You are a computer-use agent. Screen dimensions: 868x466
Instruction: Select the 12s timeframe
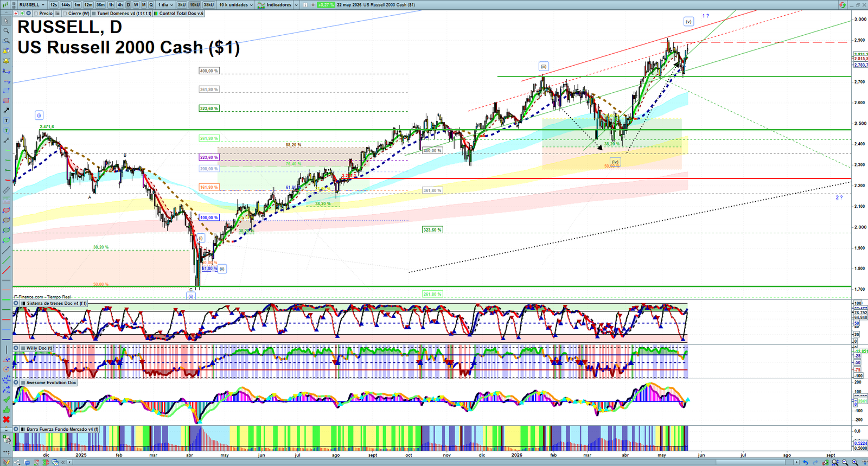click(53, 5)
